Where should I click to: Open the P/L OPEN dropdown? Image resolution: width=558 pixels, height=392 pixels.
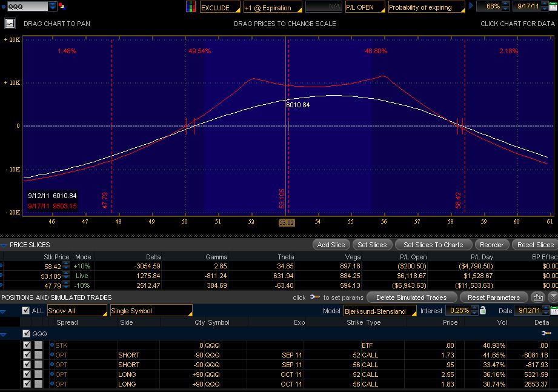pos(365,7)
